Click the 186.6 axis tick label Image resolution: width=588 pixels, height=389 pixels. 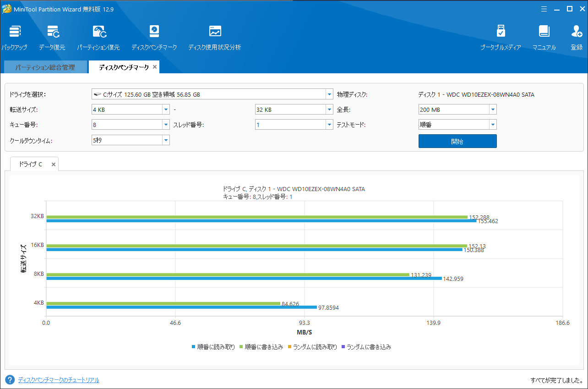tap(562, 323)
